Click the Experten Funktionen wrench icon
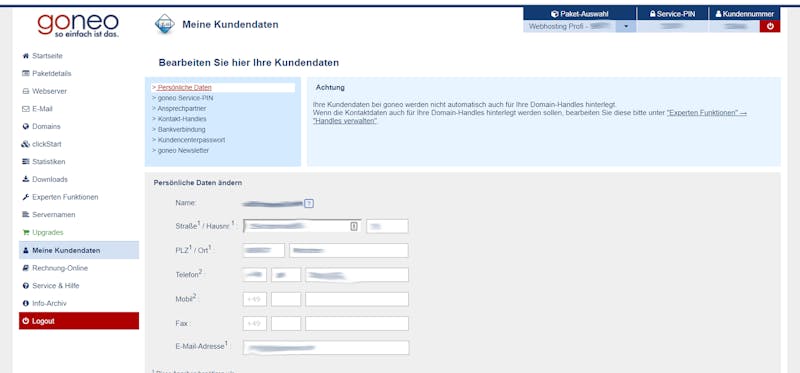The image size is (800, 373). click(x=26, y=197)
